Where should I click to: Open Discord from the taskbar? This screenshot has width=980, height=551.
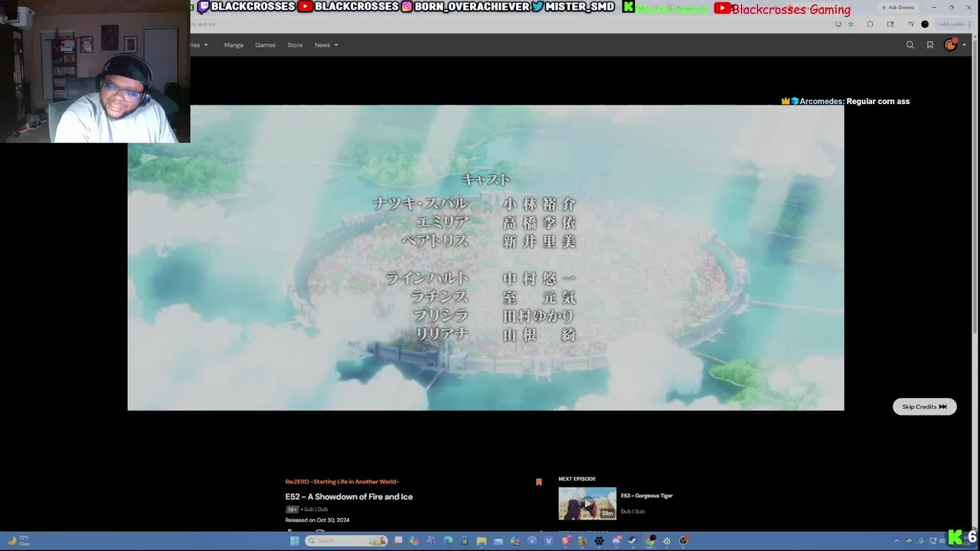(616, 541)
